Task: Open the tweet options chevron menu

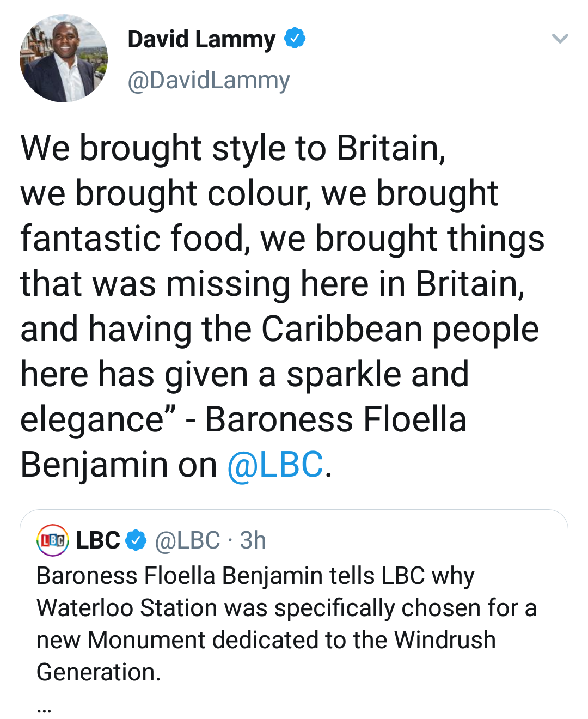Action: pyautogui.click(x=560, y=39)
